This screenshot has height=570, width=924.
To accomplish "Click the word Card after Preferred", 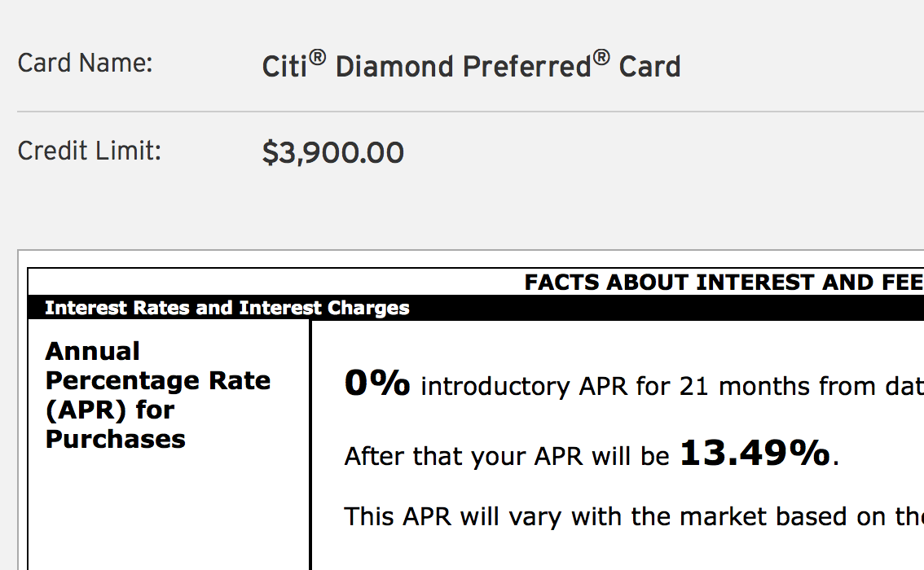I will point(650,67).
